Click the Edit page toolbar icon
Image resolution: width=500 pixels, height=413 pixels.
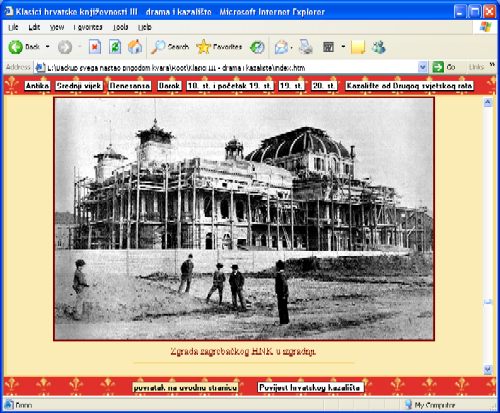(x=328, y=47)
